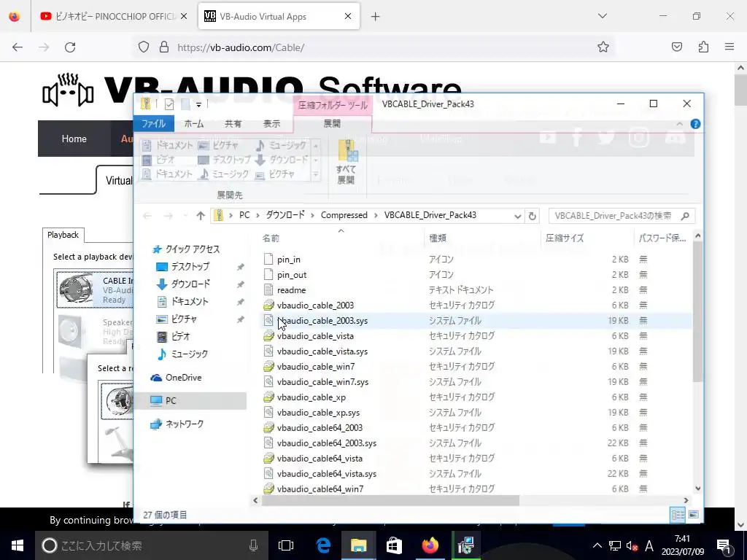
Task: Open the quick access toolbar customize dropdown
Action: tap(198, 104)
